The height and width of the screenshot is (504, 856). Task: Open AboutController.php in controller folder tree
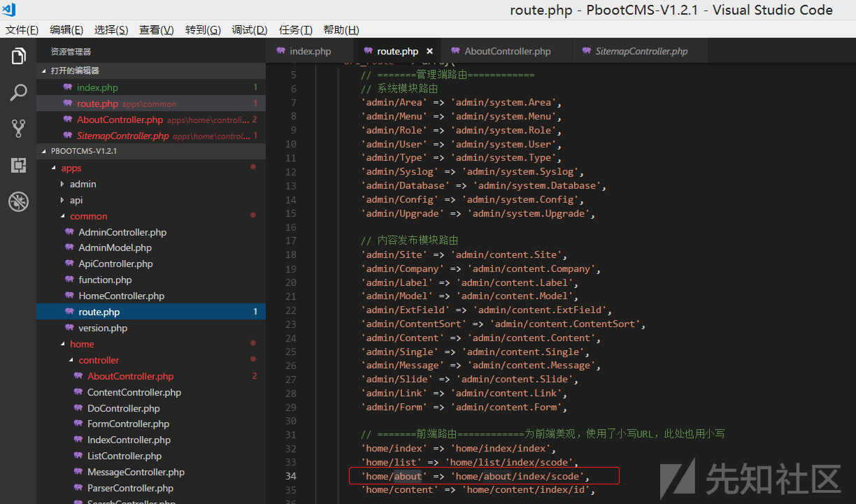(151, 376)
